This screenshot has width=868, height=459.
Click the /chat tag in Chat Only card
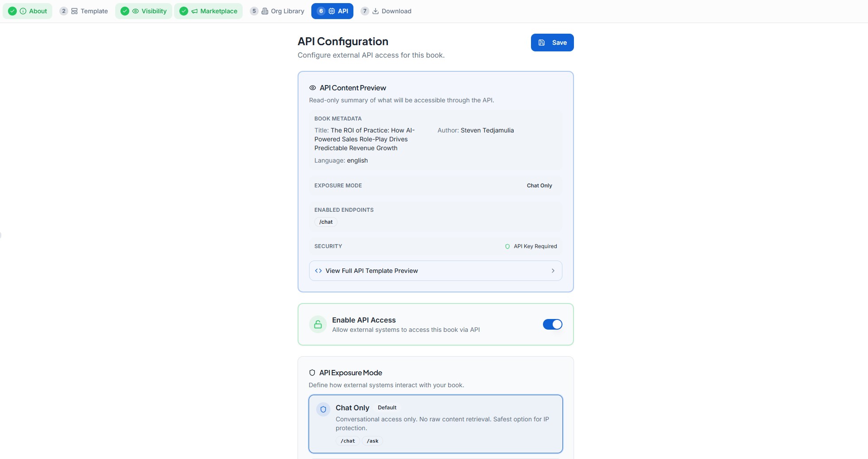click(348, 441)
